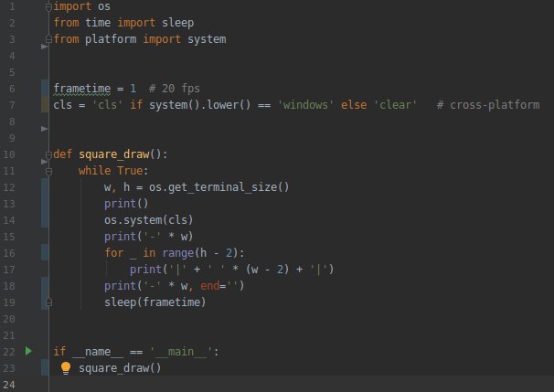Click line number 7 in the gutter
Screen dimensions: 554x392
click(12, 105)
